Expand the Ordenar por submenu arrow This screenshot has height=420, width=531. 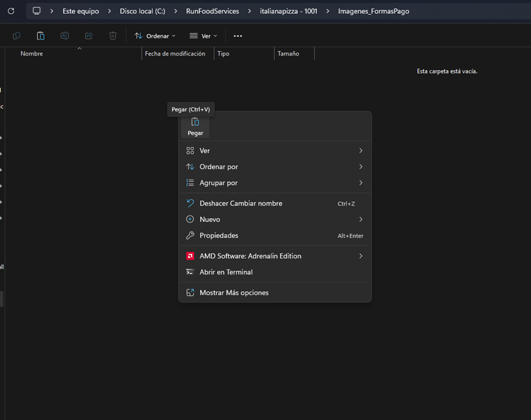pyautogui.click(x=361, y=167)
